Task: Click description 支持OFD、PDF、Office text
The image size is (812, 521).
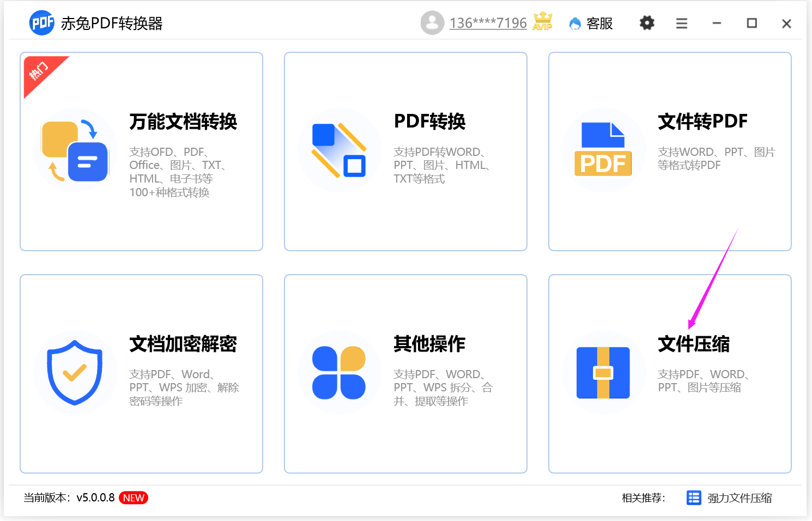Action: [178, 172]
